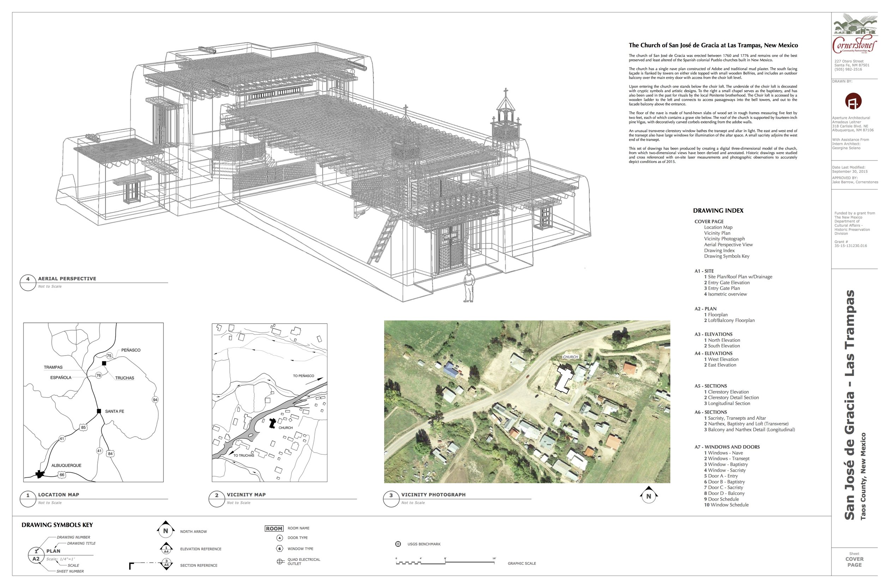This screenshot has width=882, height=588.
Task: Click "South Elevation" index entry
Action: [722, 346]
